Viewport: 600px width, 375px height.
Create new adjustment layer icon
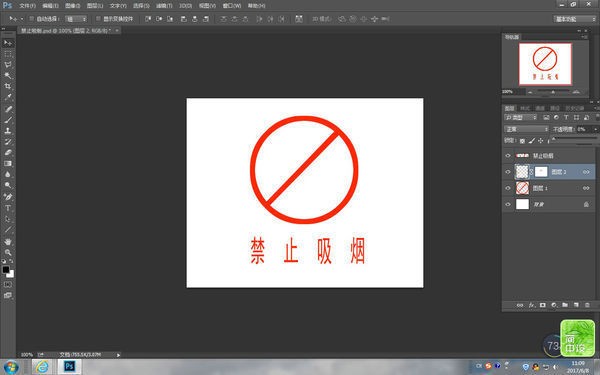(554, 305)
